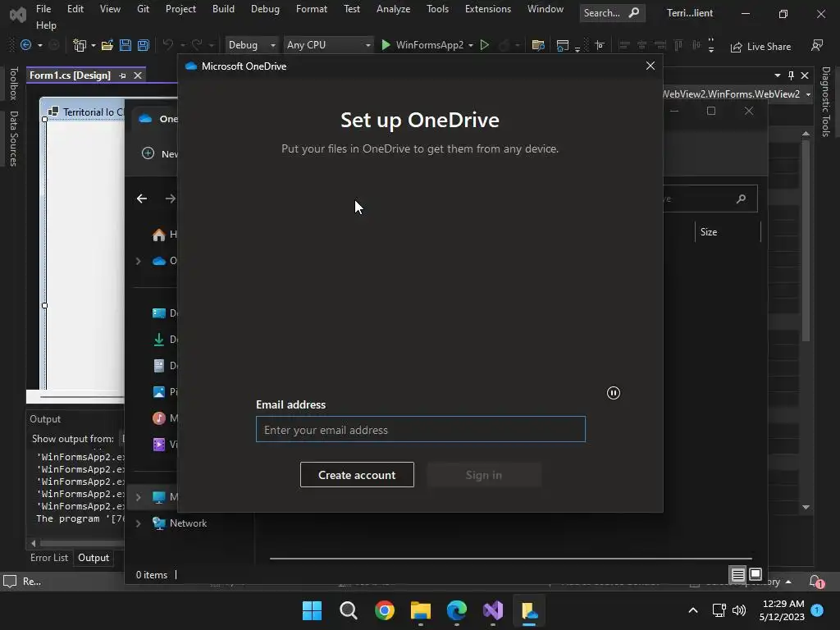Click the Output panel scroll-left arrow
The width and height of the screenshot is (840, 630).
point(33,543)
